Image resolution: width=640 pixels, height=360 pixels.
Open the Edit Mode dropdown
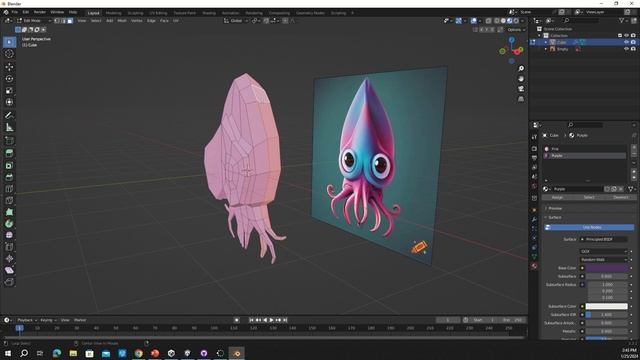click(34, 20)
